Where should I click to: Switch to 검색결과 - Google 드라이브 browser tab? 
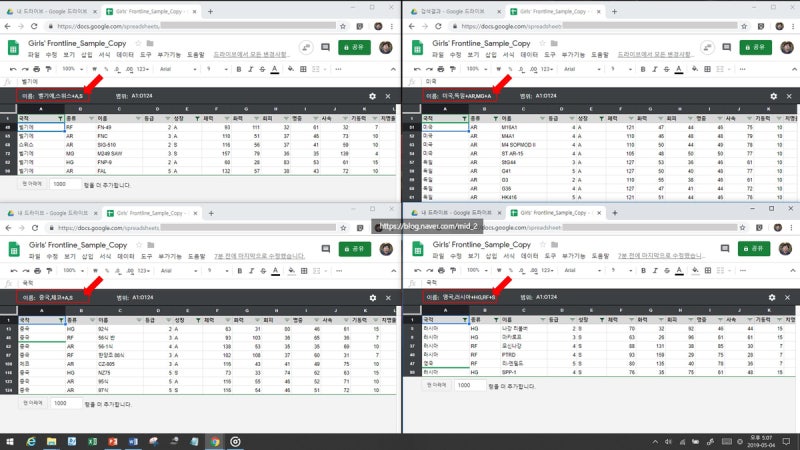454,11
